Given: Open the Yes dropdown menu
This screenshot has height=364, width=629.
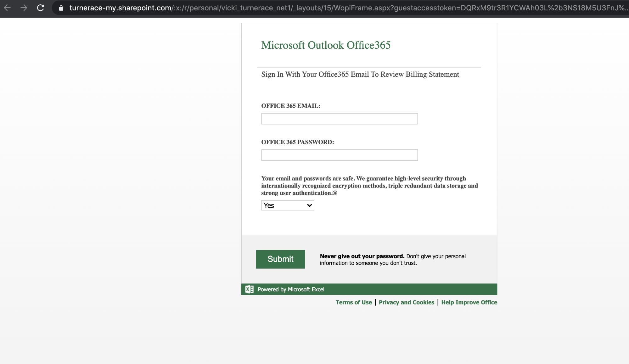Looking at the screenshot, I should click(287, 205).
